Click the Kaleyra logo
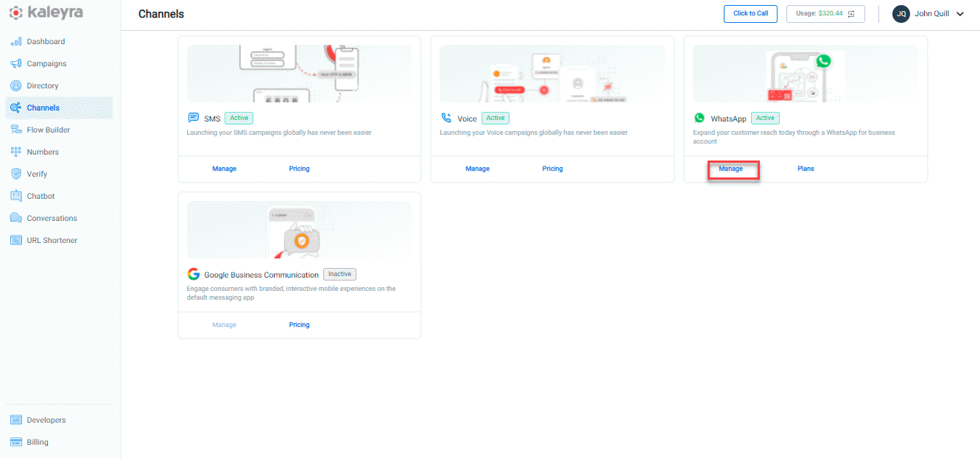Viewport: 980px width, 458px height. [46, 13]
